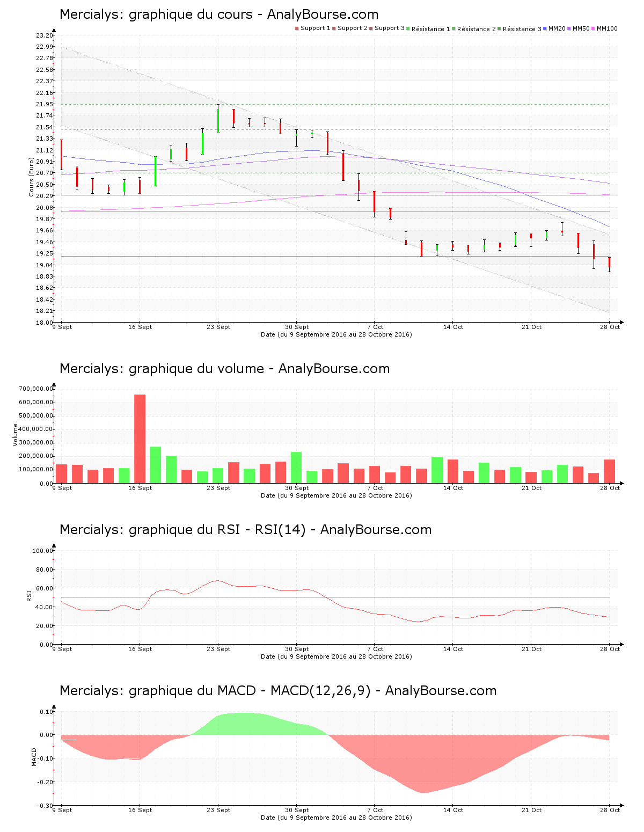The height and width of the screenshot is (832, 644).
Task: Click the 700,000.00 volume axis value
Action: (x=36, y=389)
